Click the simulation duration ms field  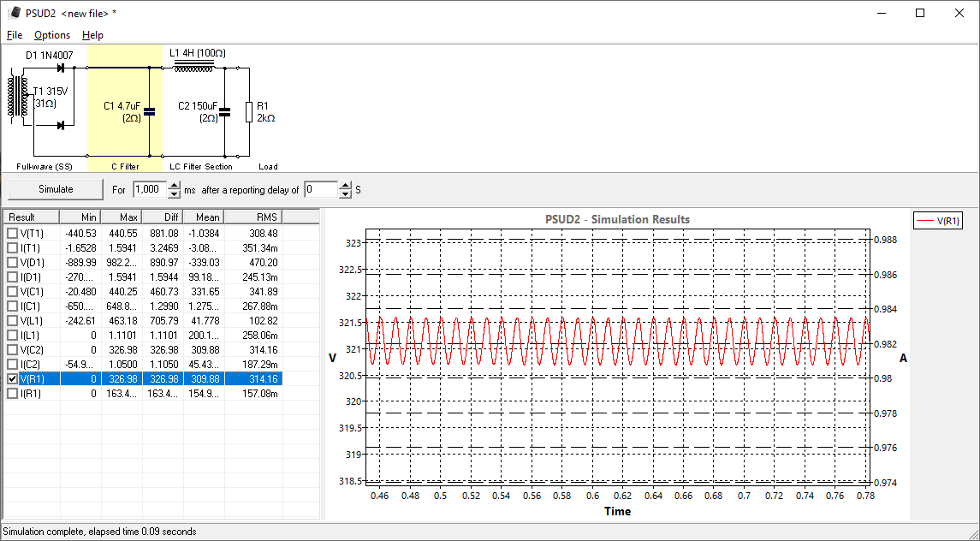(150, 189)
